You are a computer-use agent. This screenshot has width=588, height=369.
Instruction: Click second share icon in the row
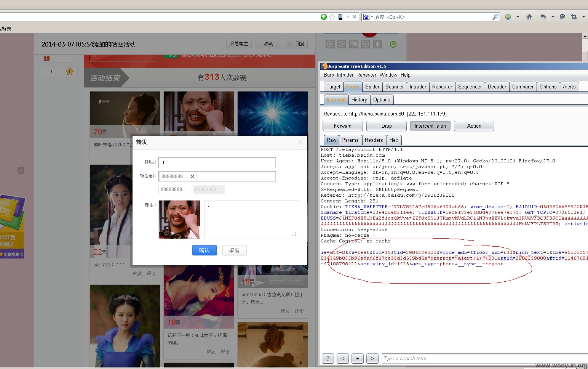[342, 44]
